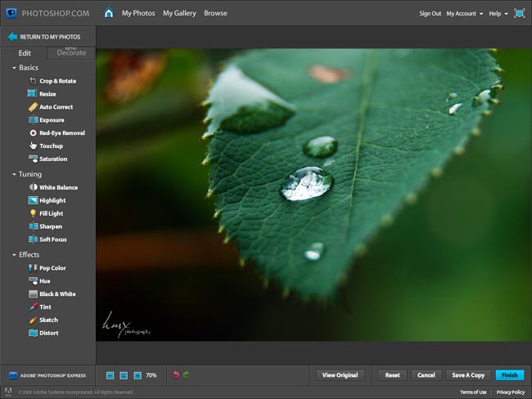
Task: Select the Sketch effect
Action: point(48,320)
